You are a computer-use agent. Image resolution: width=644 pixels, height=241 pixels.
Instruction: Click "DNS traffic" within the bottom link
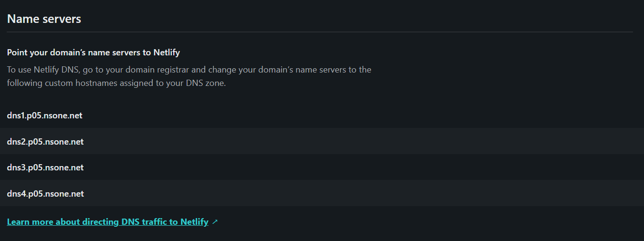point(144,222)
